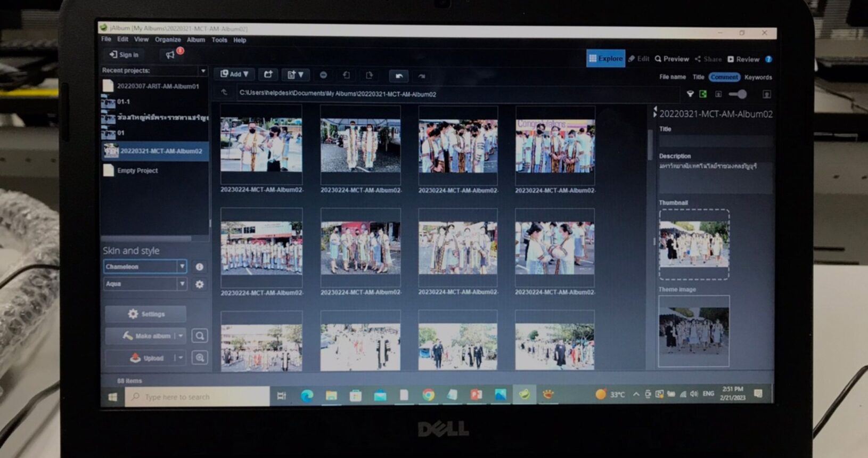
Task: Click the small thumbnail size icon
Action: pyautogui.click(x=718, y=94)
